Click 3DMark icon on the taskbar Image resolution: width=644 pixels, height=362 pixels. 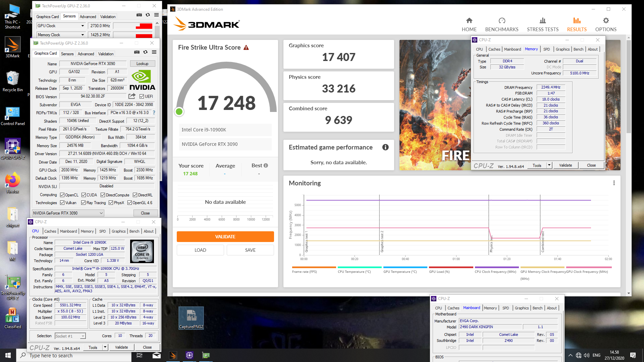point(173,355)
